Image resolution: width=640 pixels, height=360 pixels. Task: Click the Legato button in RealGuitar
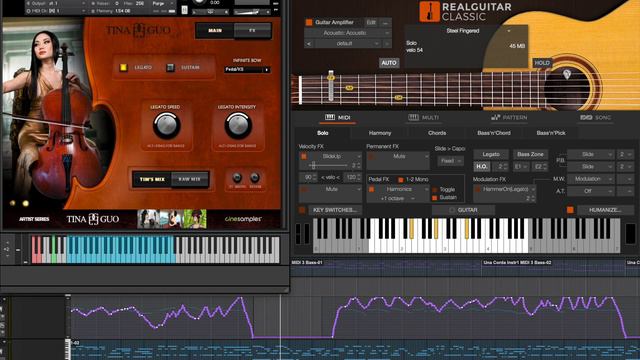pyautogui.click(x=491, y=154)
